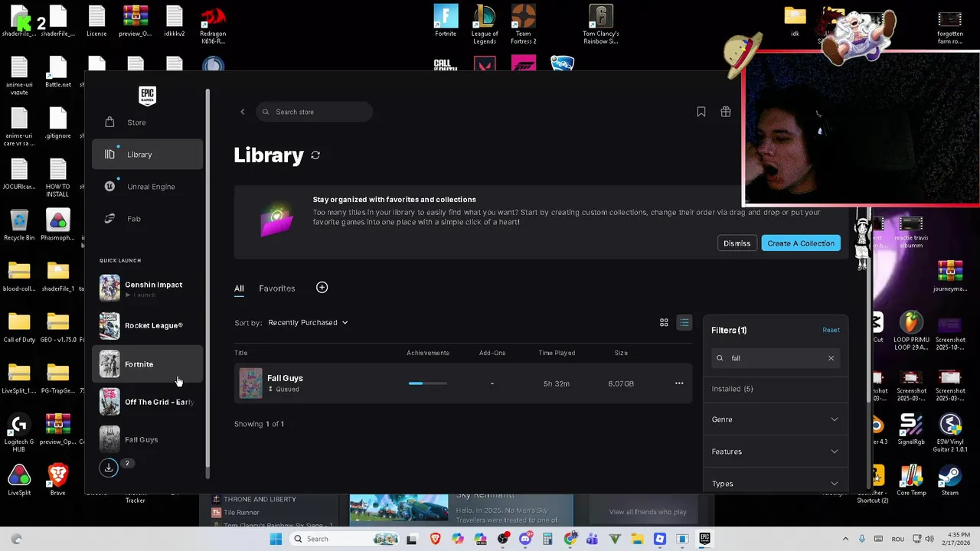This screenshot has width=980, height=551.
Task: Click the Search store field
Action: point(315,112)
